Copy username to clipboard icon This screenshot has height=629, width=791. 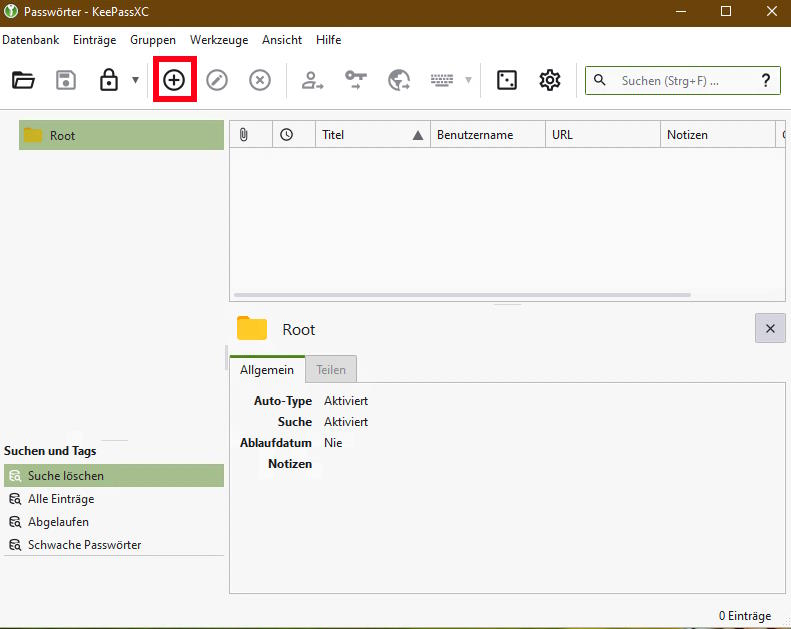(x=313, y=81)
